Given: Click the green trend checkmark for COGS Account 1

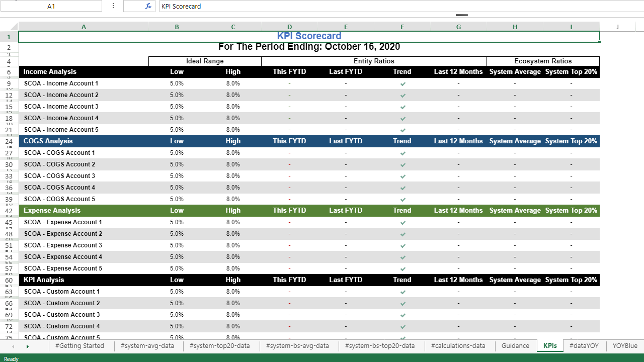Looking at the screenshot, I should 402,153.
